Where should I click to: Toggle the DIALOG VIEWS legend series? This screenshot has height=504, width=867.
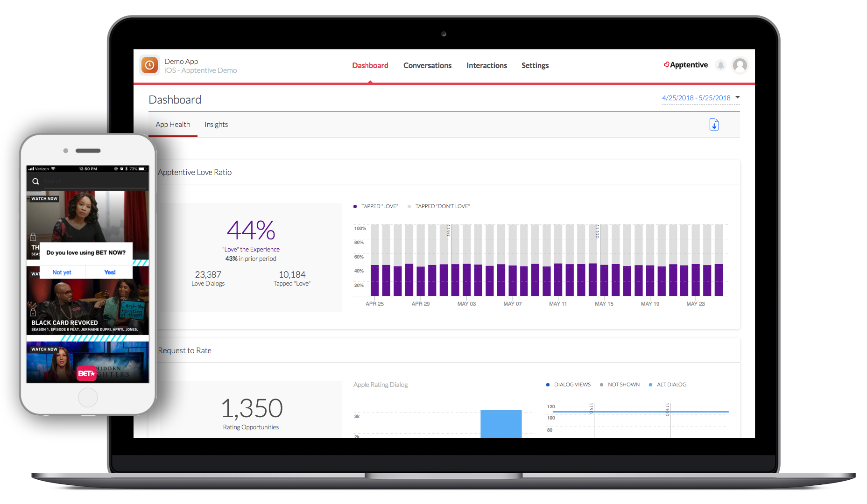point(569,385)
